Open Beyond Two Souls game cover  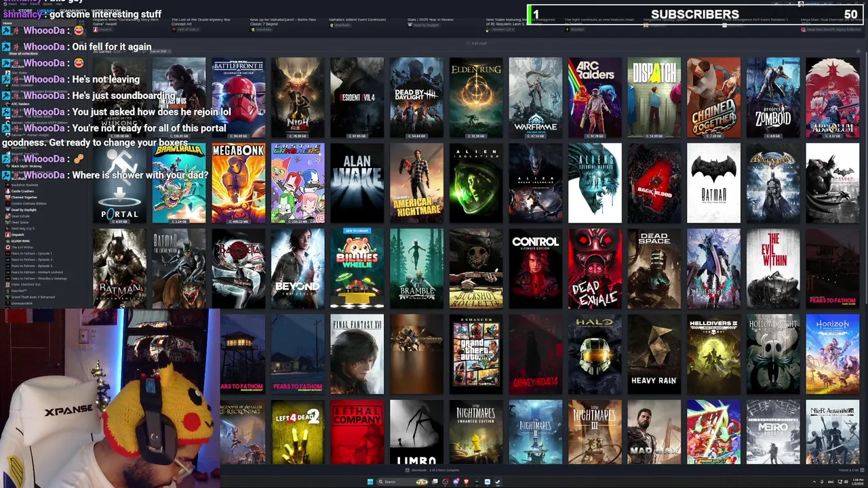298,268
